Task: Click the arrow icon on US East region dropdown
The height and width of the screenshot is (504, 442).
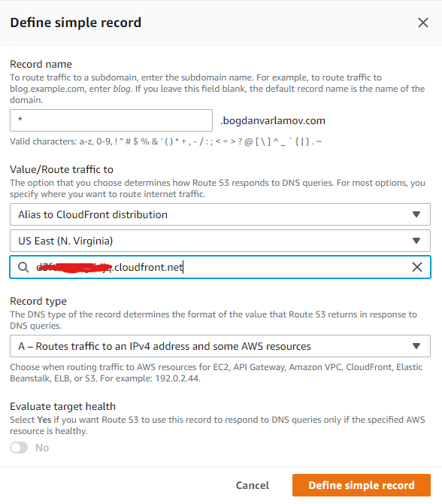Action: (x=416, y=241)
